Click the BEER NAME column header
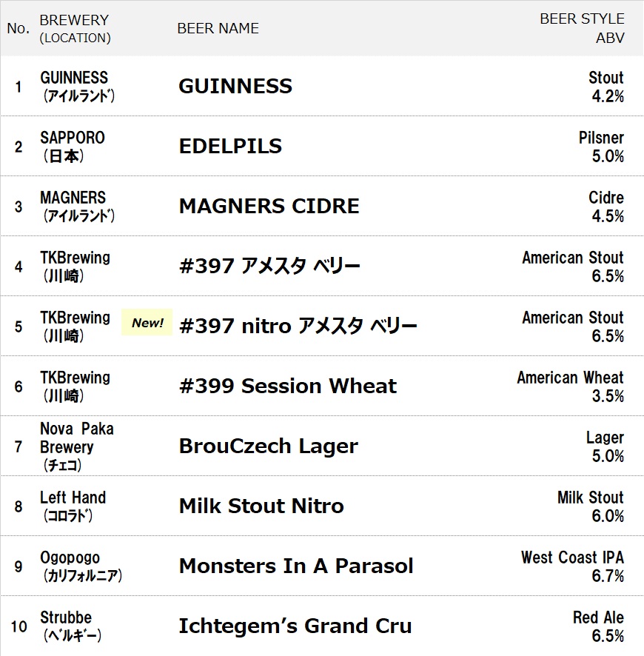 218,28
